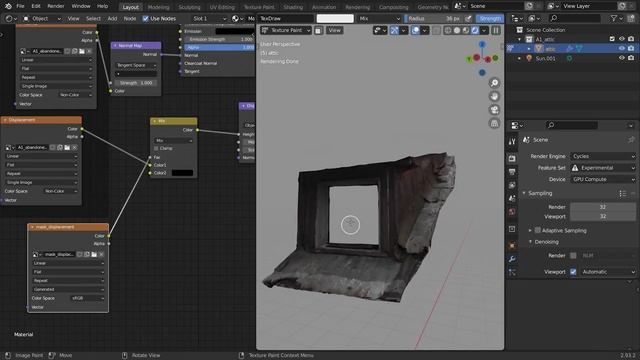Image resolution: width=640 pixels, height=360 pixels.
Task: Select solid viewport shading icon
Action: pos(457,30)
